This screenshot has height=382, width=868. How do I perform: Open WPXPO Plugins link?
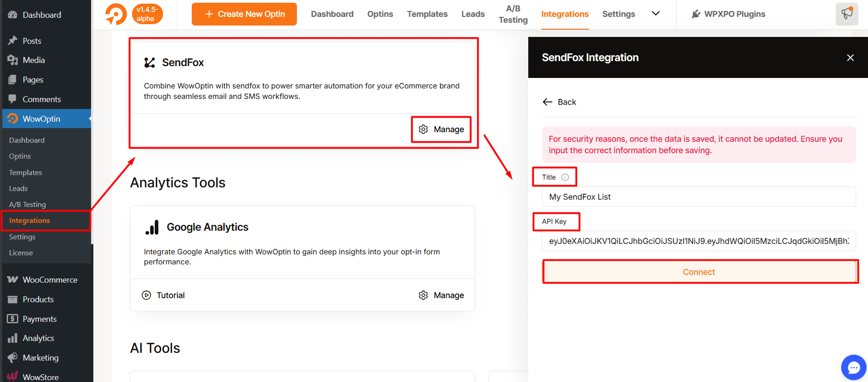pyautogui.click(x=729, y=14)
